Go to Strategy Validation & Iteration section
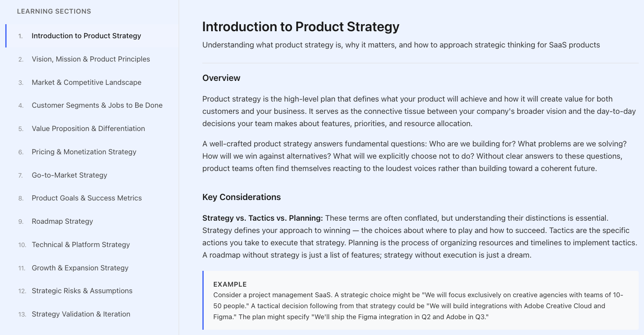The image size is (644, 335). 81,314
